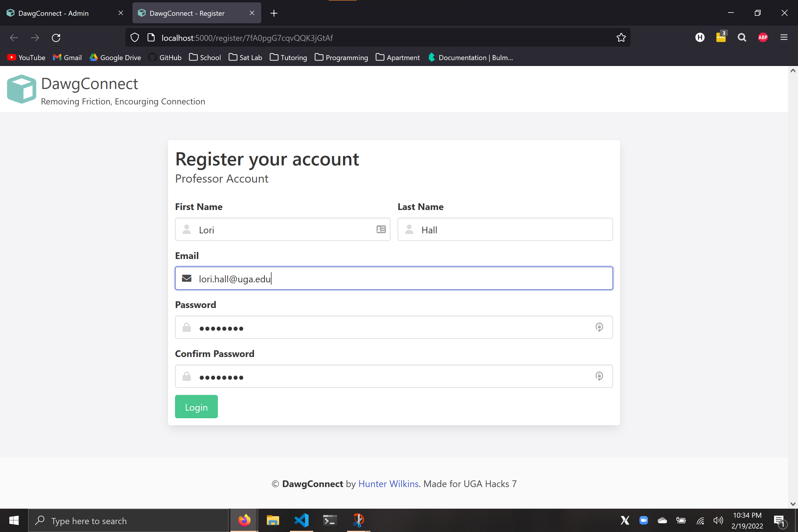Bookmark this page with the star icon
This screenshot has height=532, width=798.
621,38
